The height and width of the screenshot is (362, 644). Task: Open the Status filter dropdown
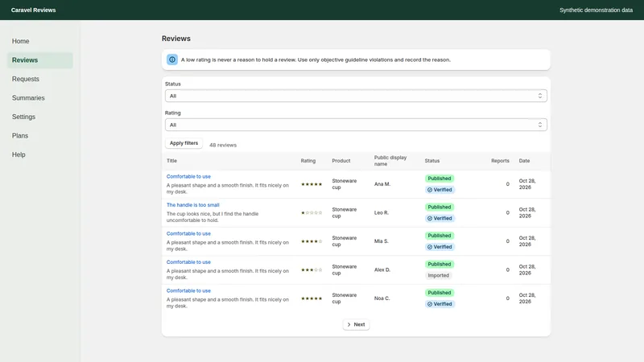pyautogui.click(x=356, y=96)
